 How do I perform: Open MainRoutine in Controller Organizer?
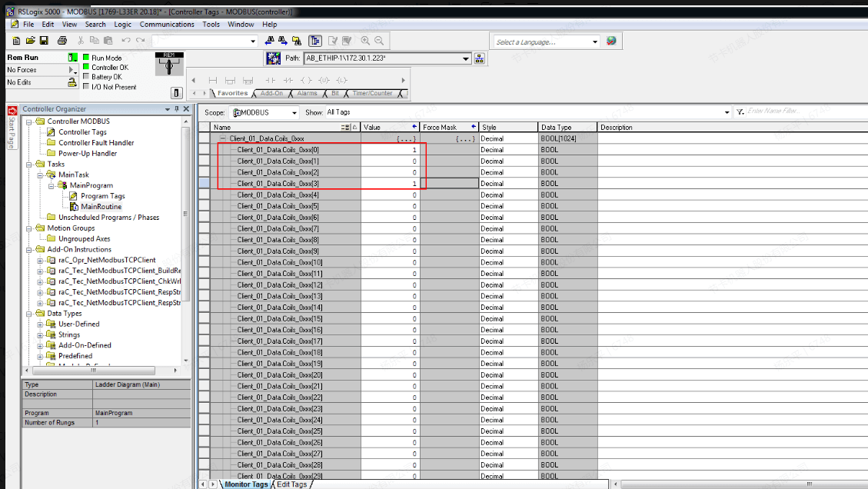101,207
